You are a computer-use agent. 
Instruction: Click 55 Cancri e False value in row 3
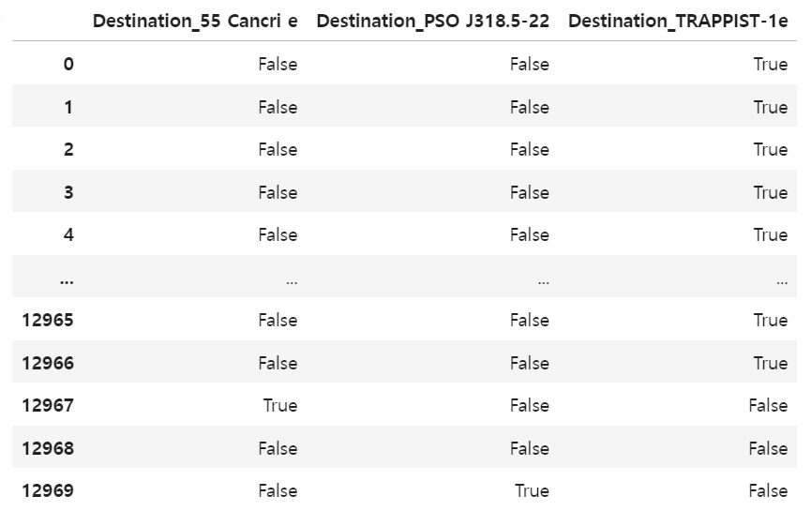(278, 192)
